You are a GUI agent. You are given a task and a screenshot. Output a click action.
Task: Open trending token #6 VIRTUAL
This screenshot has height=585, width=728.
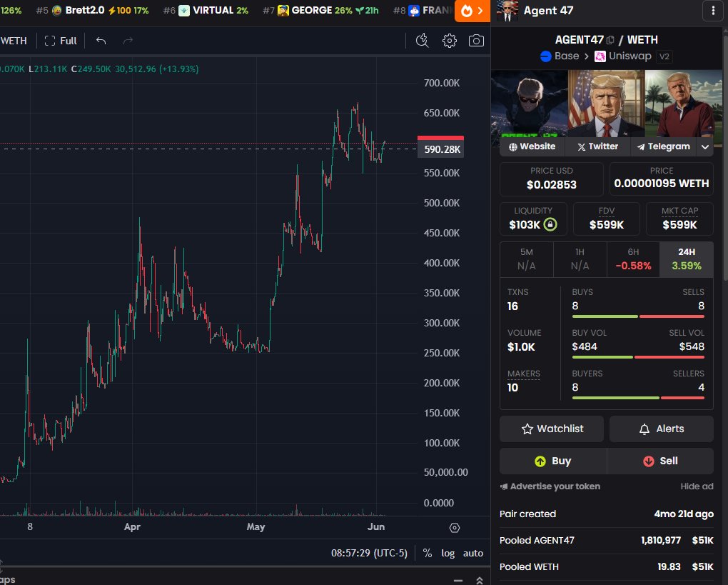206,11
